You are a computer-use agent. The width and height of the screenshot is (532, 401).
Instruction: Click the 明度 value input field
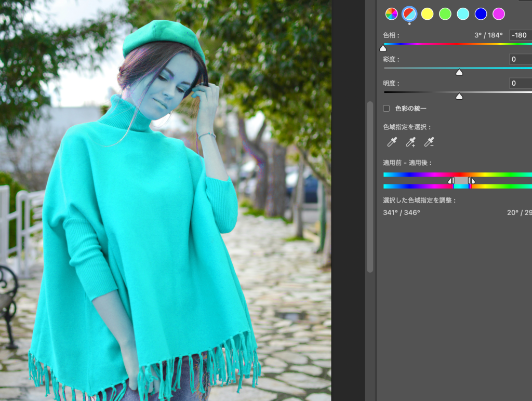(x=520, y=83)
